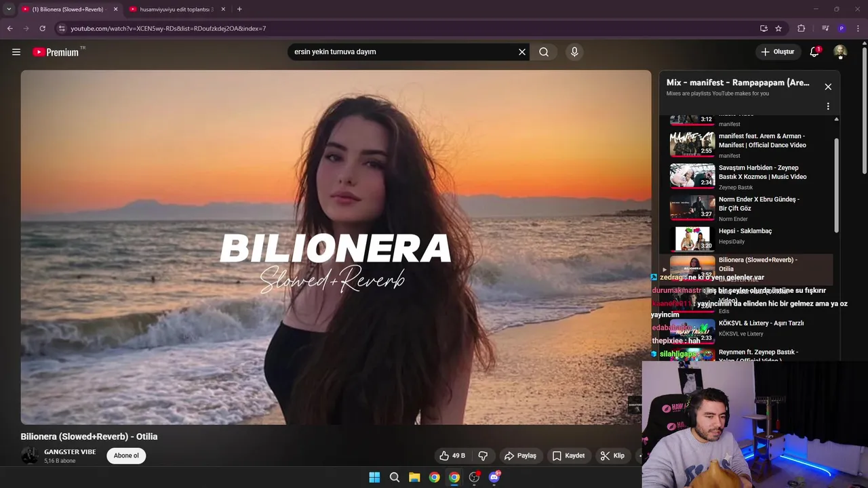Viewport: 868px width, 488px height.
Task: Open the OBS Studio taskbar icon
Action: [474, 477]
